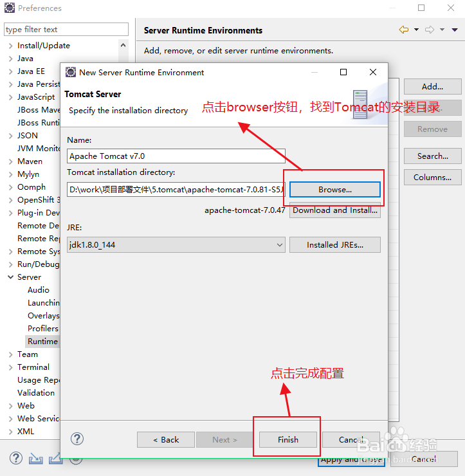Expand the Web tree node
This screenshot has width=465, height=476.
click(x=11, y=406)
